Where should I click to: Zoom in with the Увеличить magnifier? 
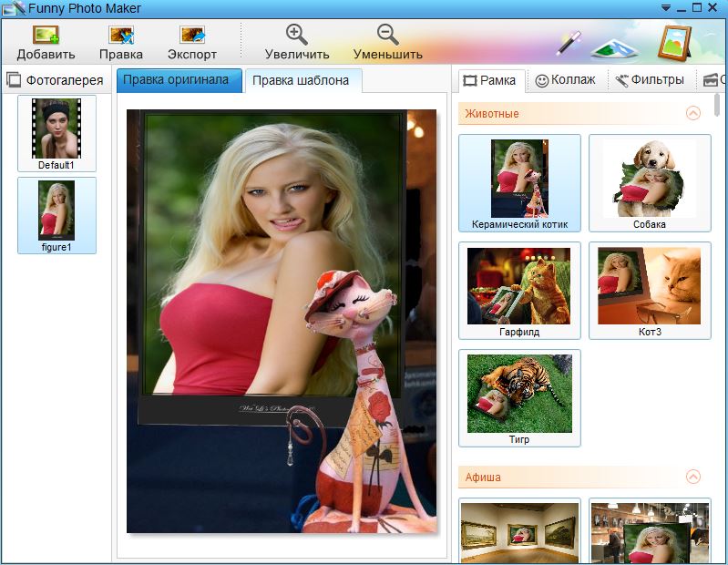pos(297,35)
